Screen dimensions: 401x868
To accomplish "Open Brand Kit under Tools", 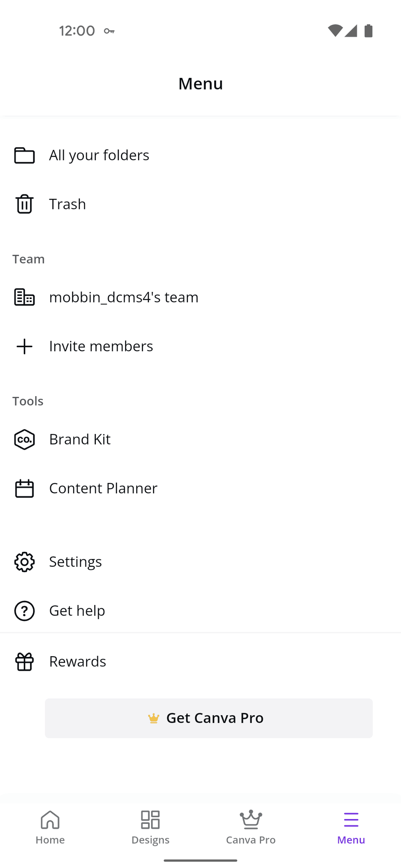I will [x=200, y=439].
